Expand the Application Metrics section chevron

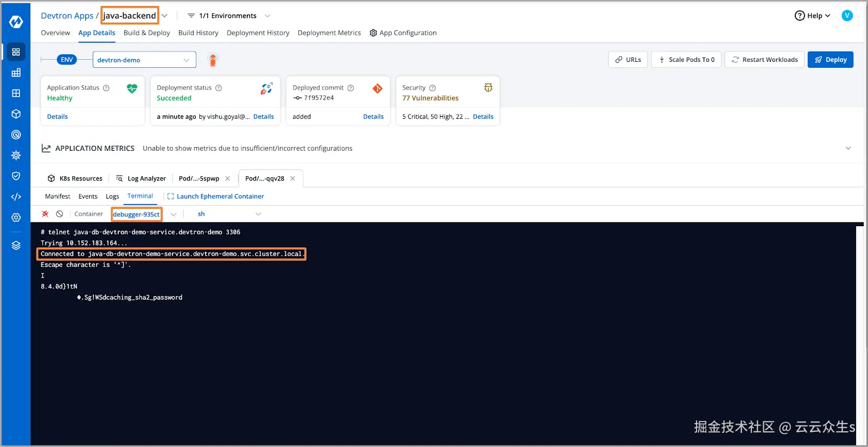(x=848, y=148)
